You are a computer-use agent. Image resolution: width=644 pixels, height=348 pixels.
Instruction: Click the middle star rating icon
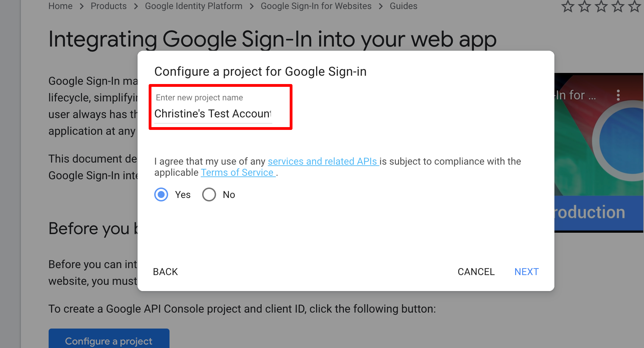pyautogui.click(x=601, y=6)
